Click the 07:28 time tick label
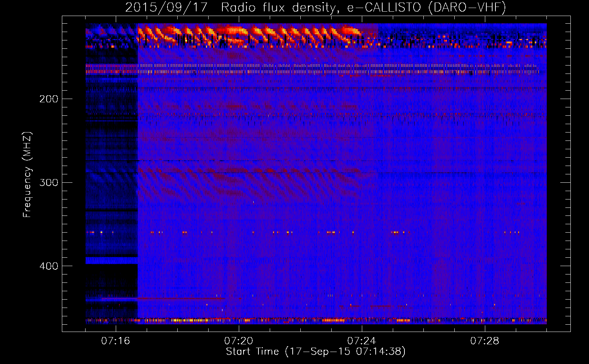Screen dimensions: 589x364 pyautogui.click(x=485, y=341)
